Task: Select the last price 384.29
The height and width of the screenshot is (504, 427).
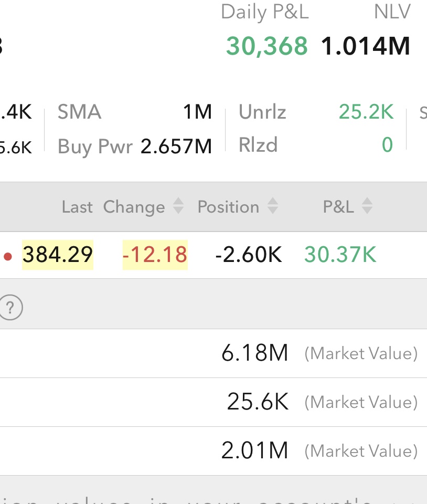Action: [58, 255]
